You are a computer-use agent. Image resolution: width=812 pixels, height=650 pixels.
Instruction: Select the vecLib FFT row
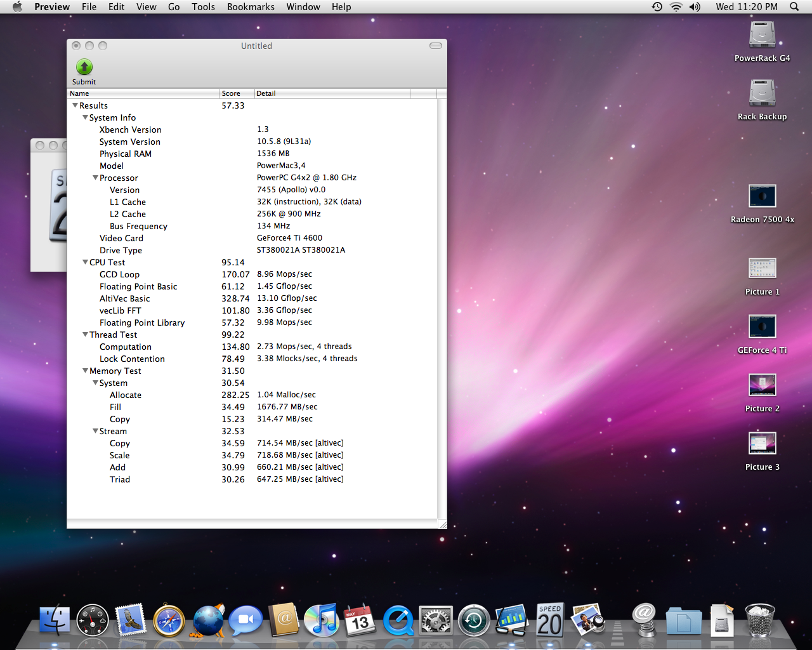[x=252, y=310]
